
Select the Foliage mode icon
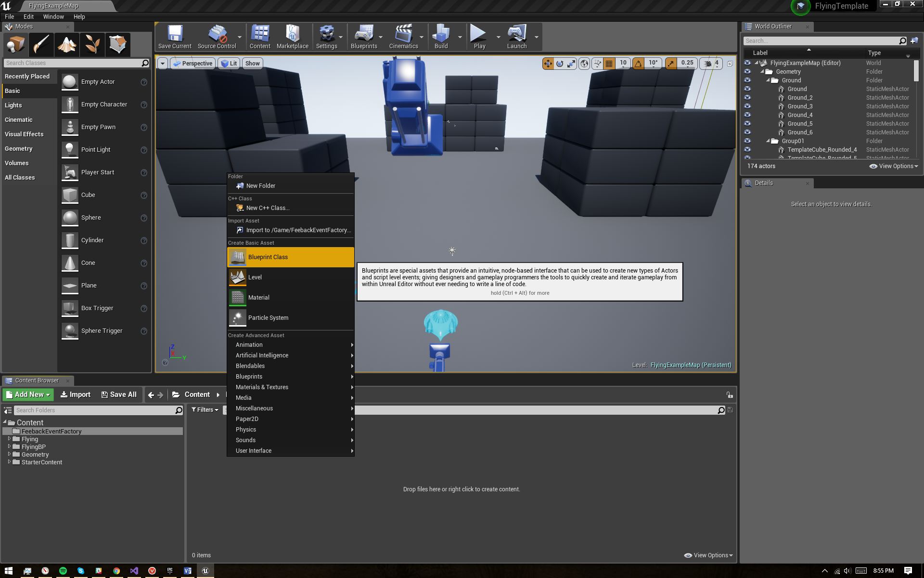coord(92,45)
